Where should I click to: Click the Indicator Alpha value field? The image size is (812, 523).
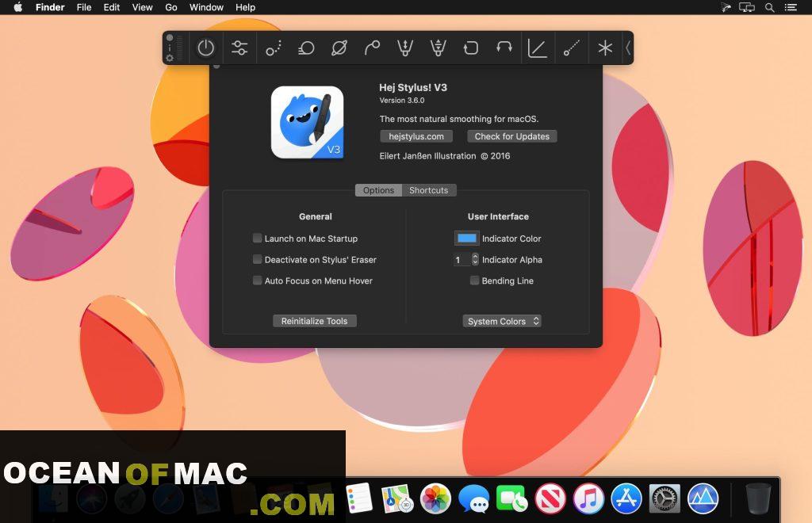click(x=462, y=260)
